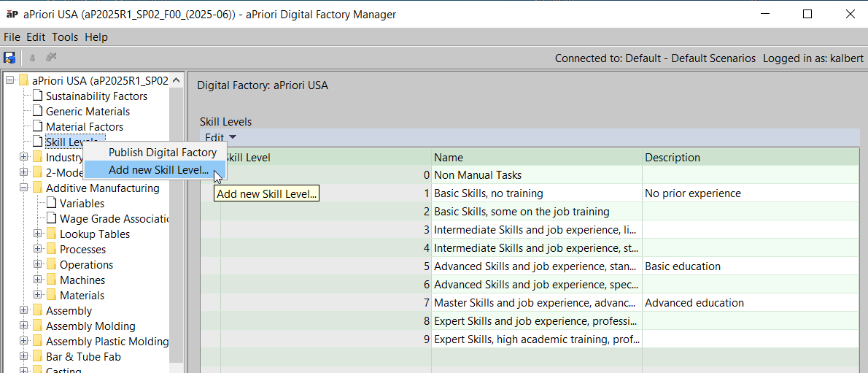Expand the Materials node

pos(38,296)
